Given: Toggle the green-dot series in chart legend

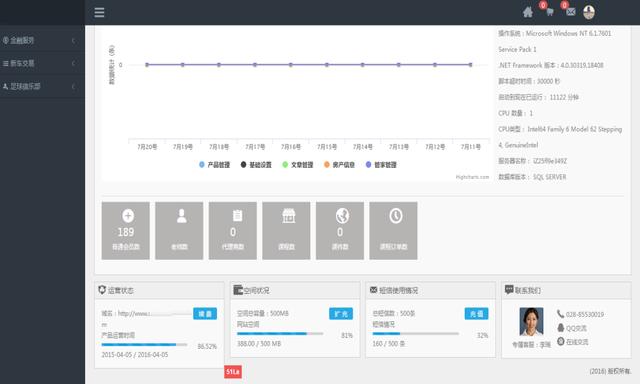Looking at the screenshot, I should (298, 165).
